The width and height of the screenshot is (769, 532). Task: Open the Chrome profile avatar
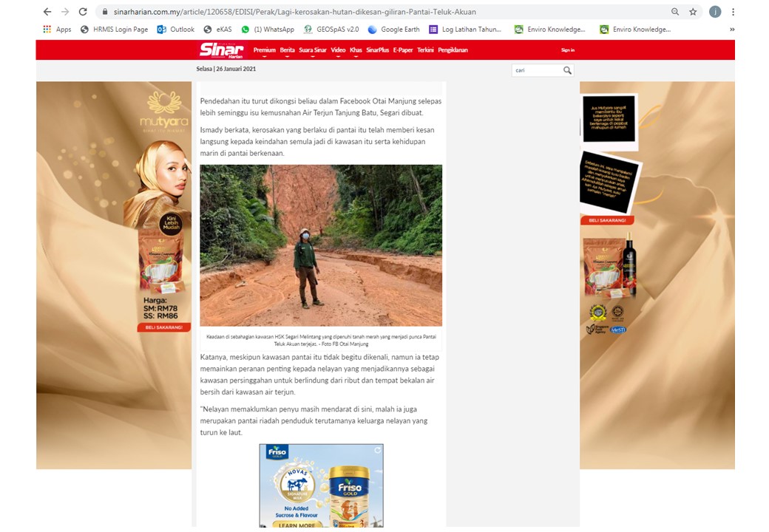click(715, 12)
